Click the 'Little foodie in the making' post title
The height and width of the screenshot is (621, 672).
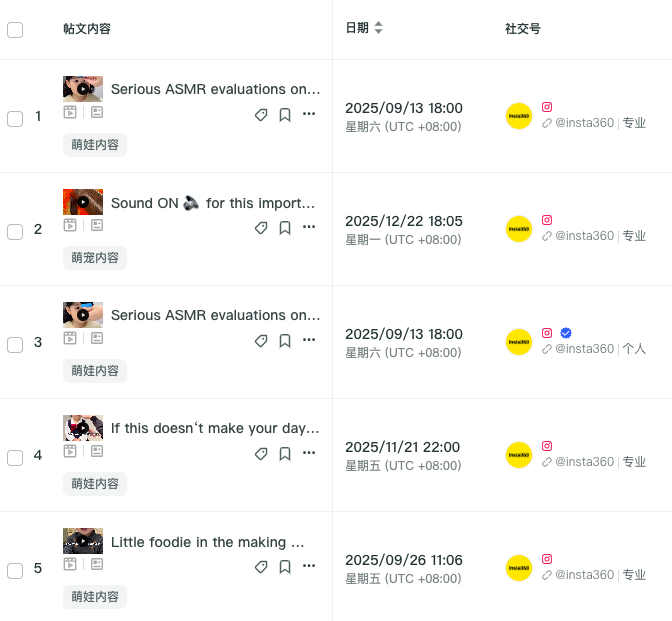pyautogui.click(x=207, y=542)
